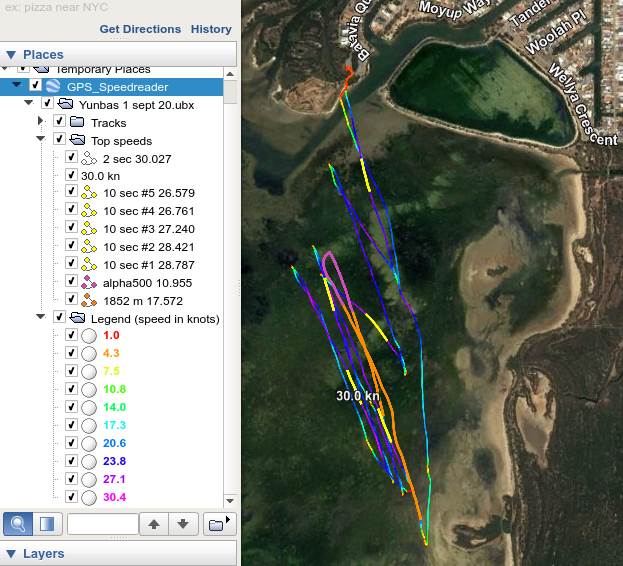The height and width of the screenshot is (566, 623).
Task: Click the Places search text field
Action: tap(102, 524)
